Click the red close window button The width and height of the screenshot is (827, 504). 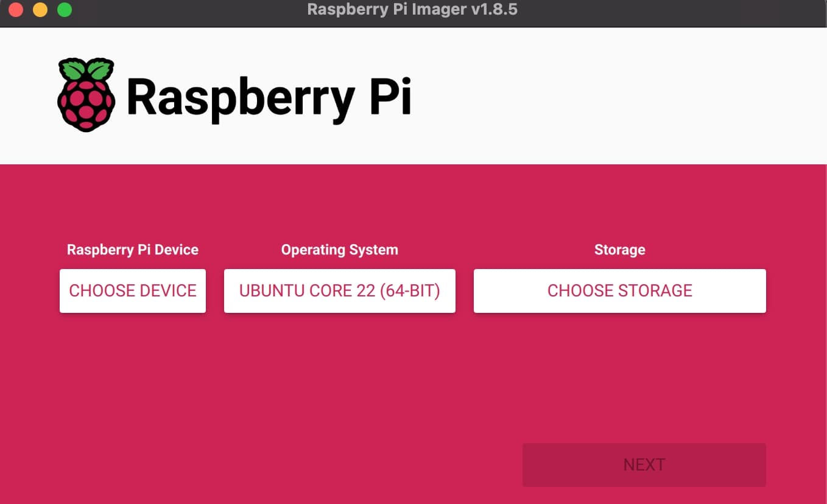[15, 10]
